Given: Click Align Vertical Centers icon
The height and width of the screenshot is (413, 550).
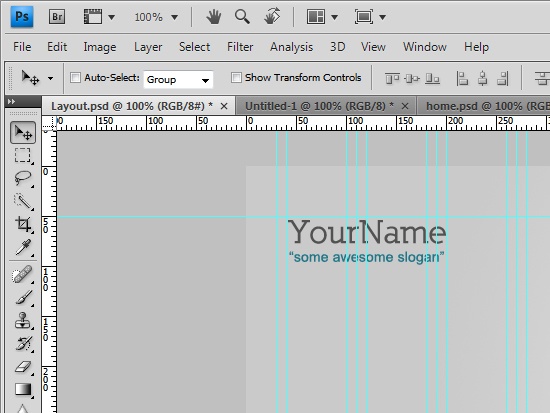Looking at the screenshot, I should click(411, 78).
